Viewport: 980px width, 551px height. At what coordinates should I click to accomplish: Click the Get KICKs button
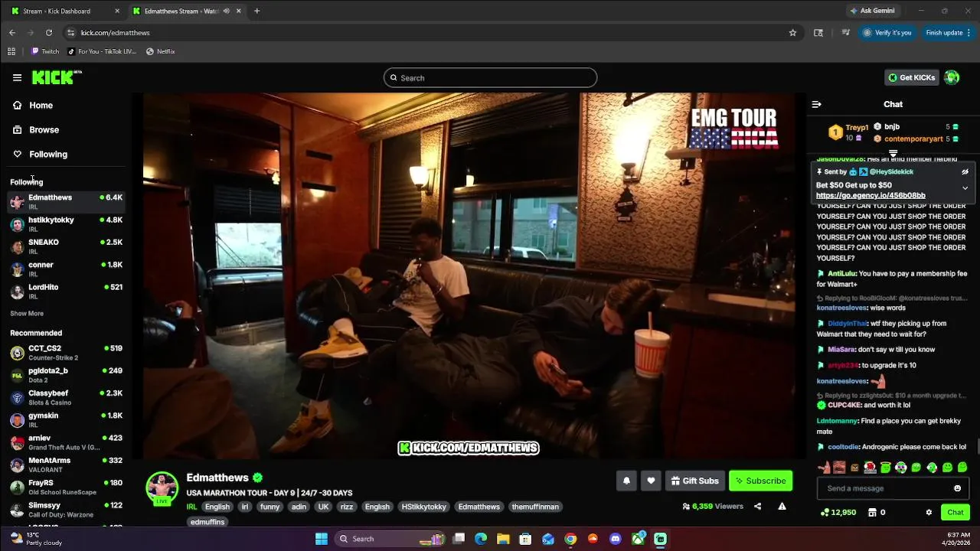pos(912,77)
